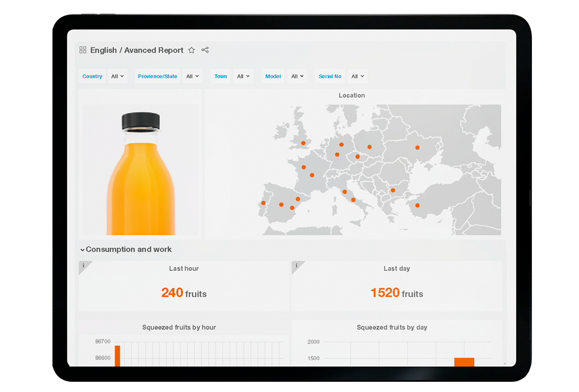Click the Last day panel info icon
Image resolution: width=579 pixels, height=392 pixels.
(296, 265)
